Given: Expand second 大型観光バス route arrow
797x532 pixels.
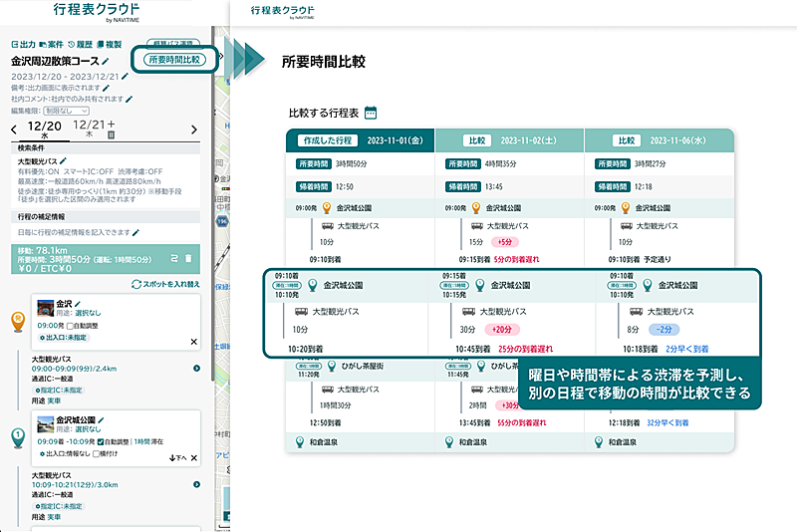Looking at the screenshot, I should (x=196, y=485).
